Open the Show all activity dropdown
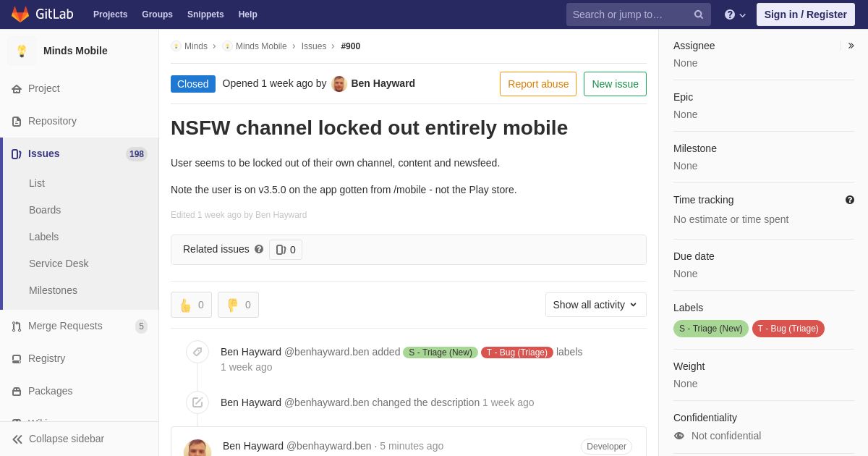The height and width of the screenshot is (456, 868). click(x=596, y=305)
